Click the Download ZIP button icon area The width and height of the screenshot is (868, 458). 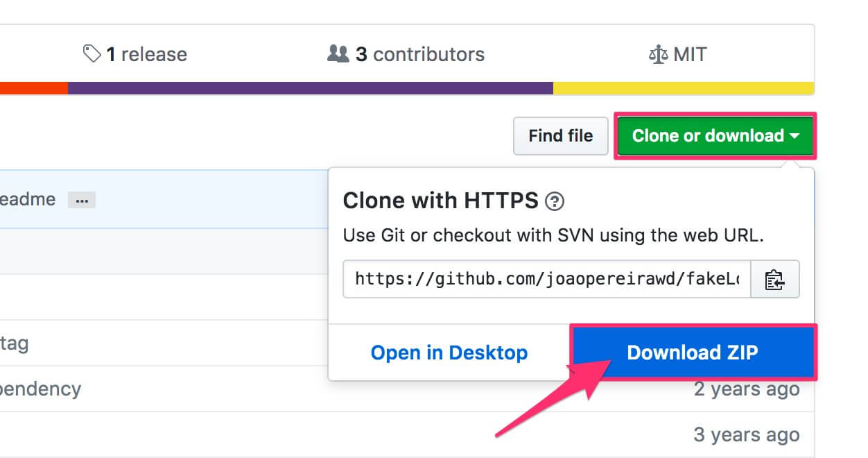pyautogui.click(x=693, y=353)
